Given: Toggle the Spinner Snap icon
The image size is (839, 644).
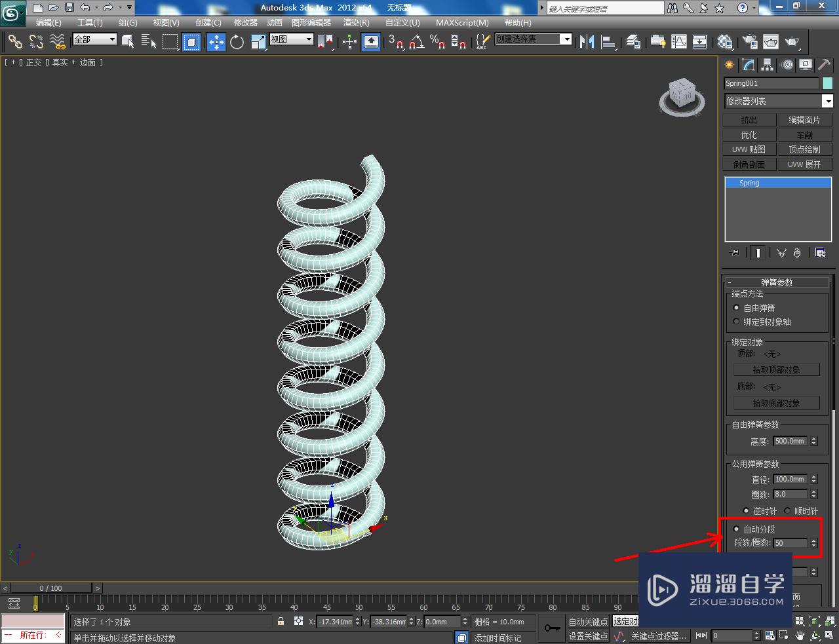Looking at the screenshot, I should [x=459, y=42].
